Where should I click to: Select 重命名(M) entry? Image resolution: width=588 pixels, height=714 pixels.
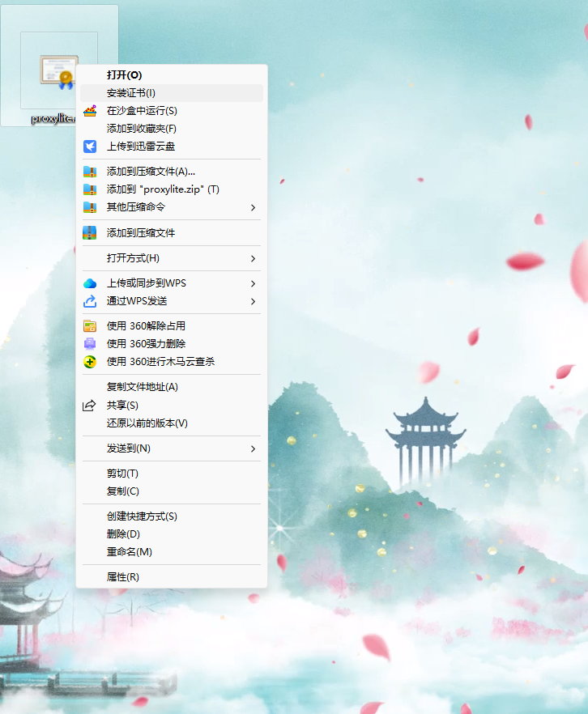coord(171,552)
